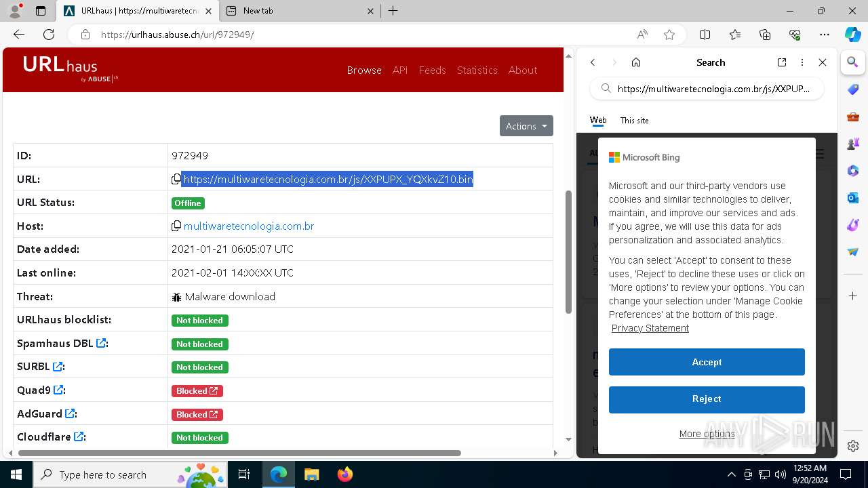
Task: Open the Feeds page
Action: pos(432,70)
